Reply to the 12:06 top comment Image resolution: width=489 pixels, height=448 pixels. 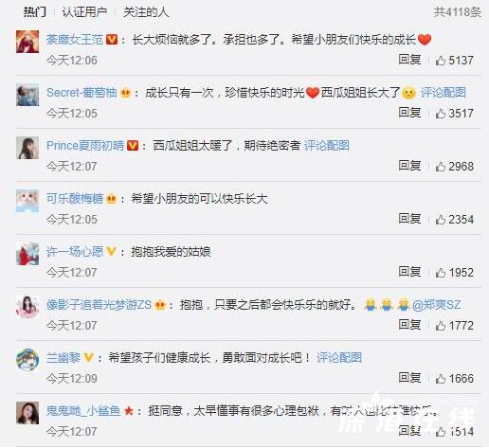[409, 60]
